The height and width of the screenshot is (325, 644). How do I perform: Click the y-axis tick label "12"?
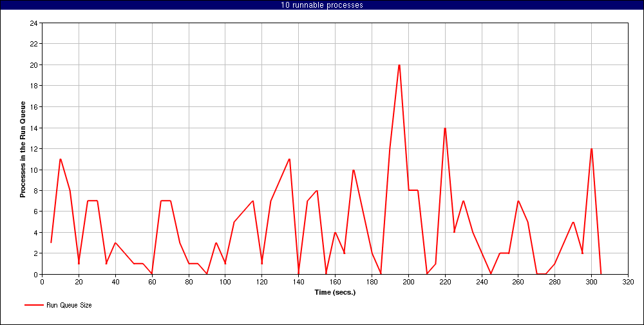[x=33, y=149]
